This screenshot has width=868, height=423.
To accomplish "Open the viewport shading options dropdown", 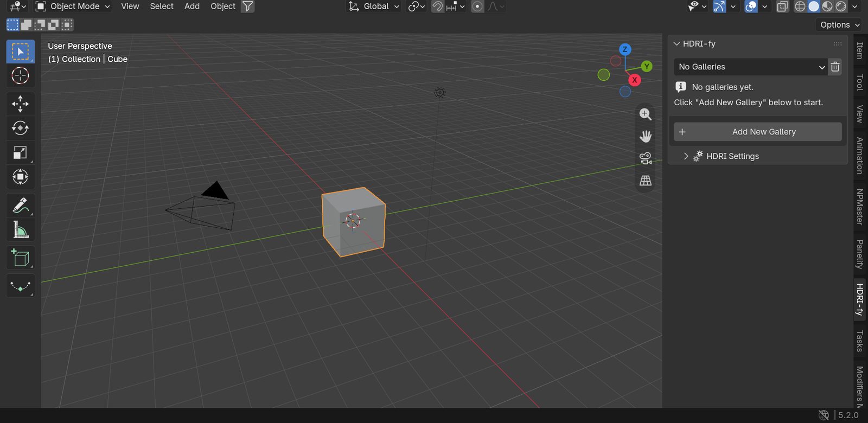I will point(854,7).
